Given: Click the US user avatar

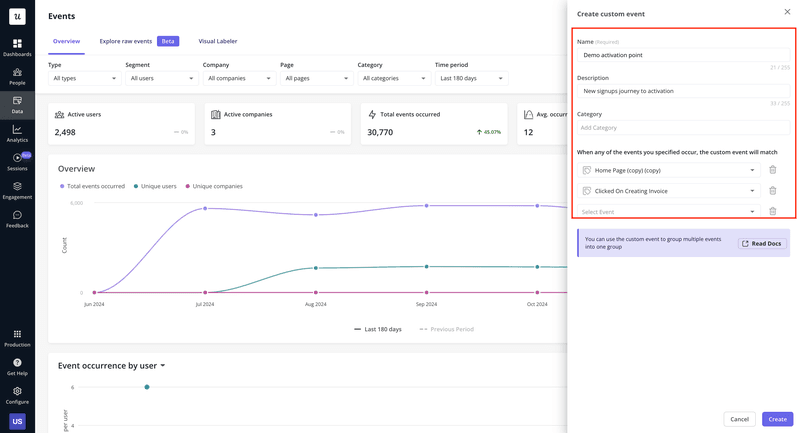Looking at the screenshot, I should pyautogui.click(x=17, y=421).
